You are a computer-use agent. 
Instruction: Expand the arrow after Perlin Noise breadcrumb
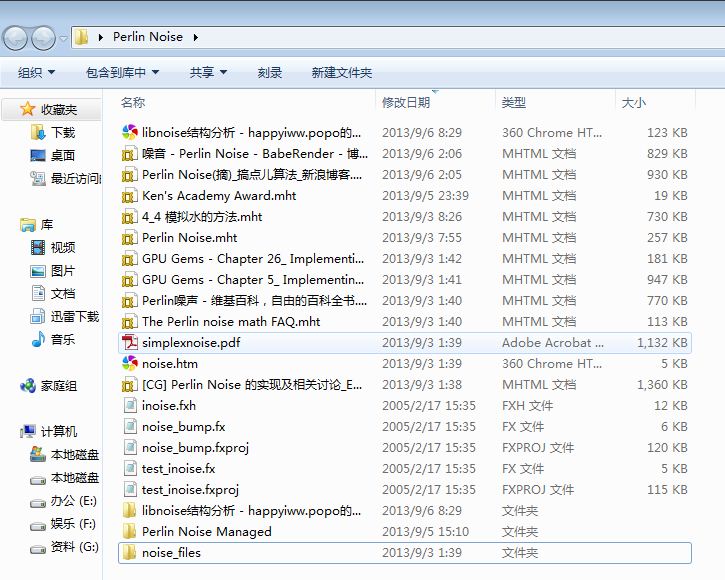click(196, 37)
